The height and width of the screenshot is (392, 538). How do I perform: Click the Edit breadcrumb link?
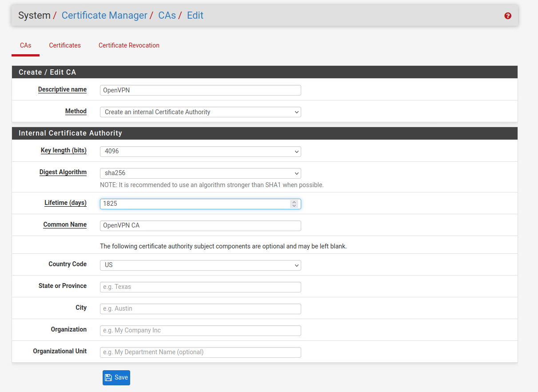click(195, 15)
